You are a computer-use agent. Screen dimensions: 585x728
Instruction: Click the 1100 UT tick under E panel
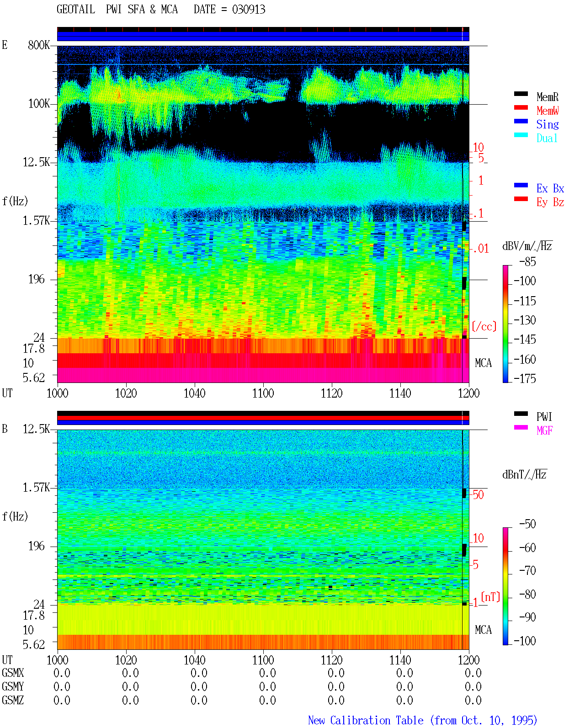(263, 393)
